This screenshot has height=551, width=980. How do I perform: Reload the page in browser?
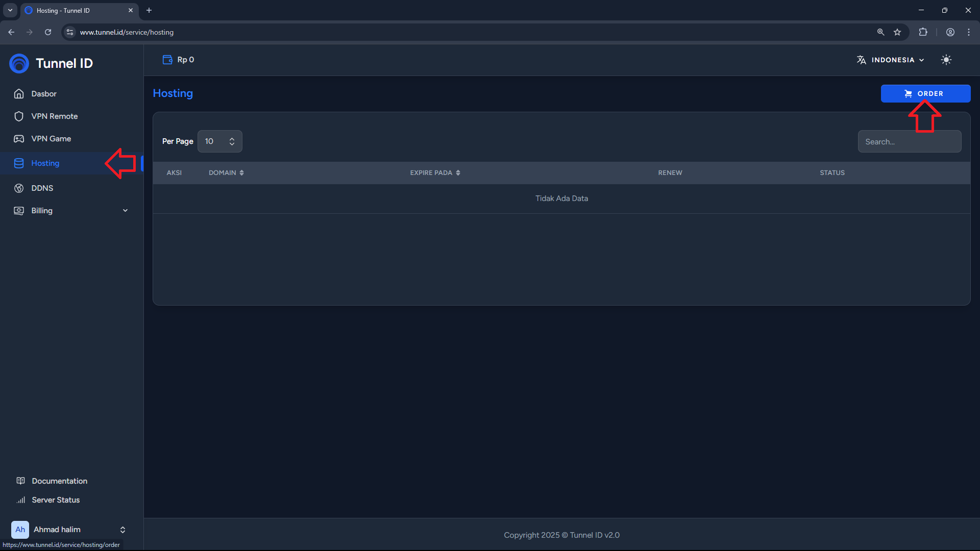48,32
